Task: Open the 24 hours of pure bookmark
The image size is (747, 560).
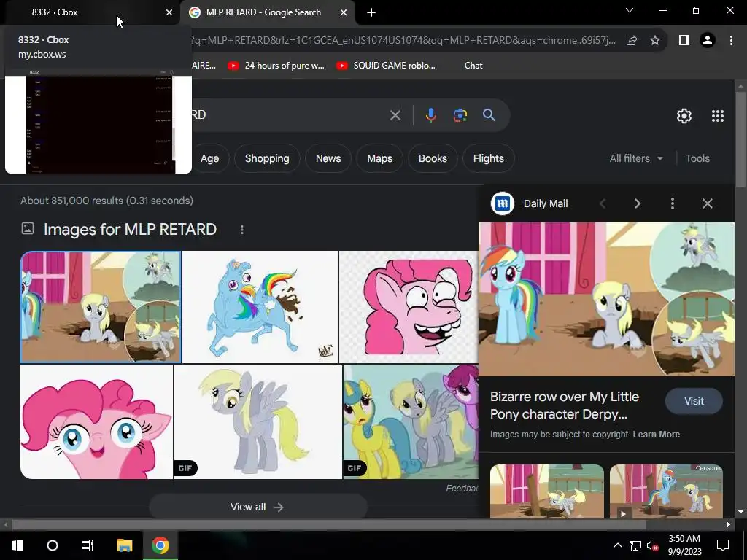Action: click(x=276, y=66)
